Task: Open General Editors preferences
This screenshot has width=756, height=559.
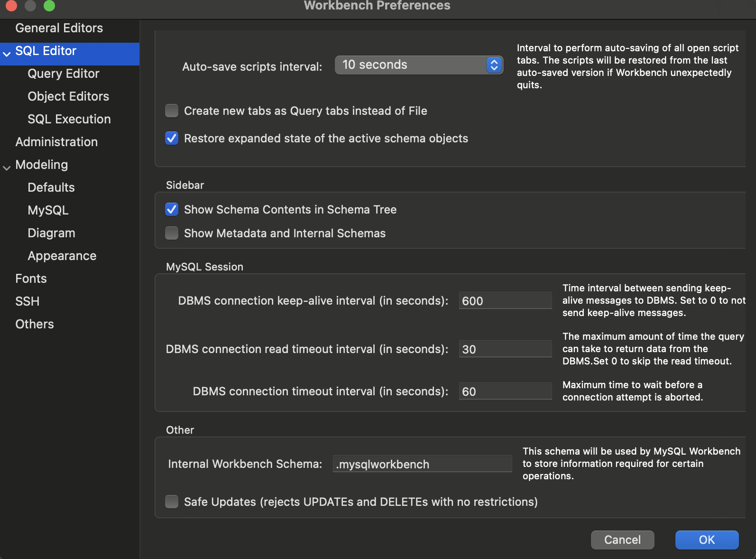Action: [59, 28]
